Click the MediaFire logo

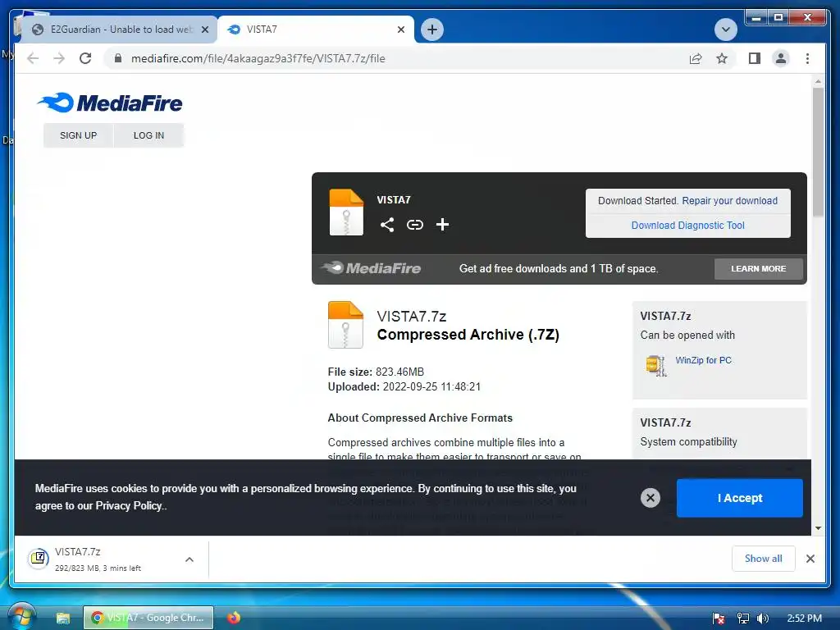110,103
